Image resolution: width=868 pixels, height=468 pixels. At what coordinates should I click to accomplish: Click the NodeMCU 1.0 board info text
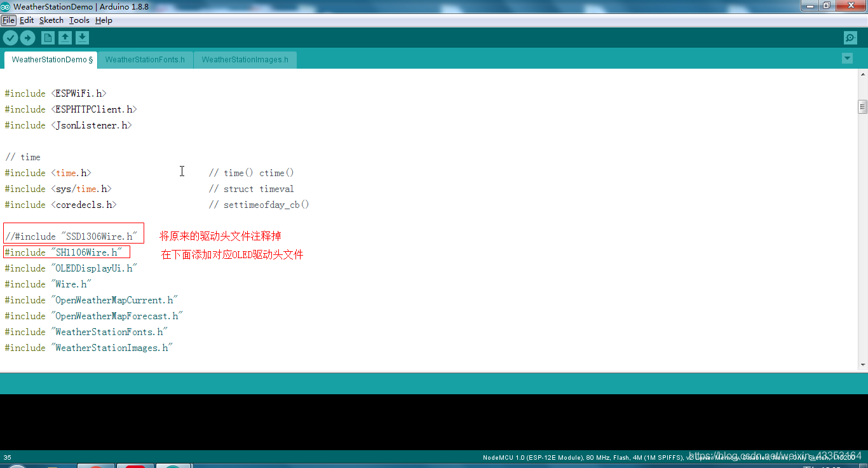click(x=668, y=457)
